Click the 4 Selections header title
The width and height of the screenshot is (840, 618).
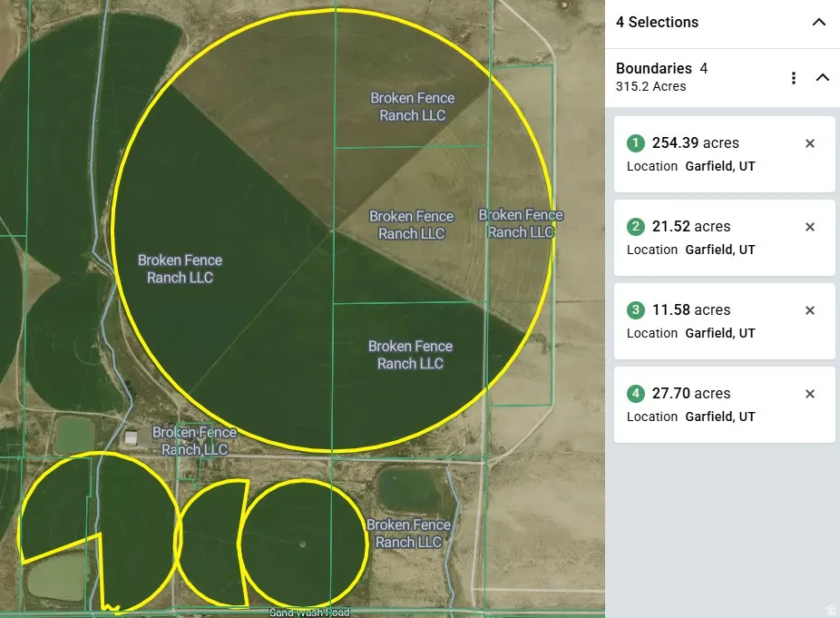pyautogui.click(x=657, y=23)
